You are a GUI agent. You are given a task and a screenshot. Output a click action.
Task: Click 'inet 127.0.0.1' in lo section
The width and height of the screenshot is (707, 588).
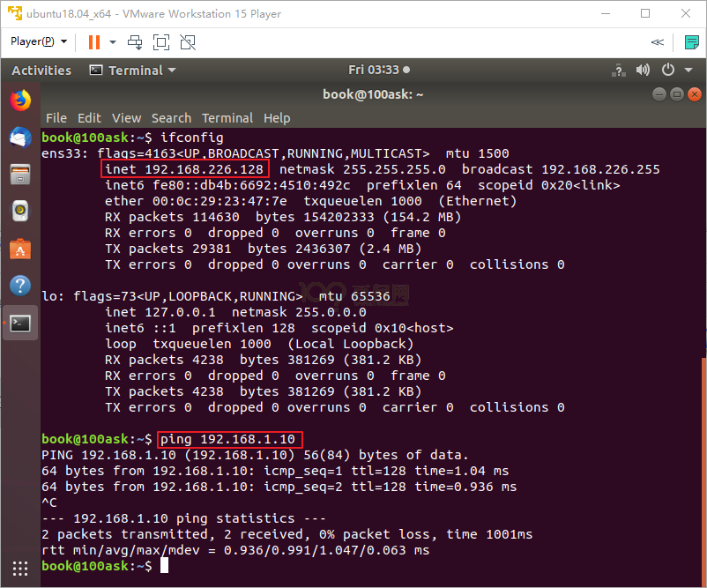[x=160, y=312]
